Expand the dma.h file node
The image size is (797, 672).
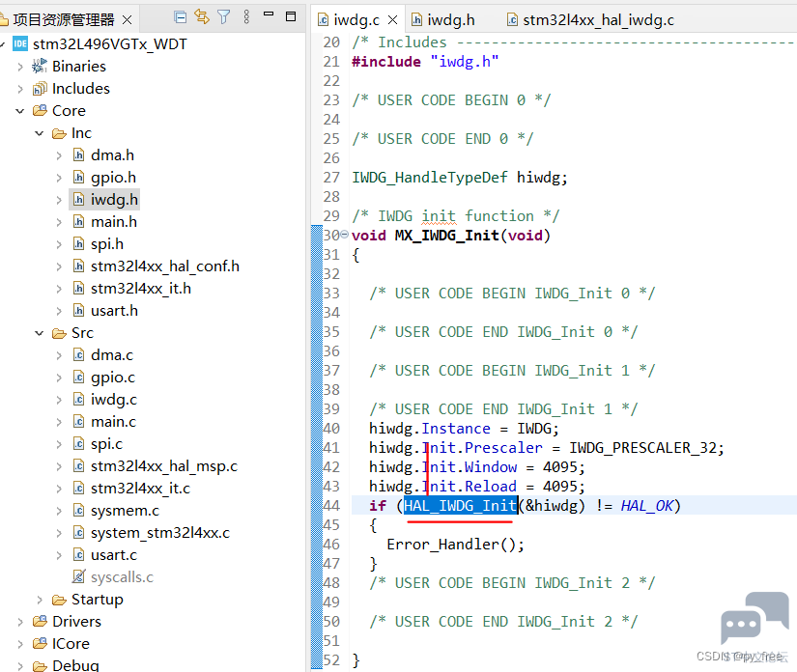(59, 155)
